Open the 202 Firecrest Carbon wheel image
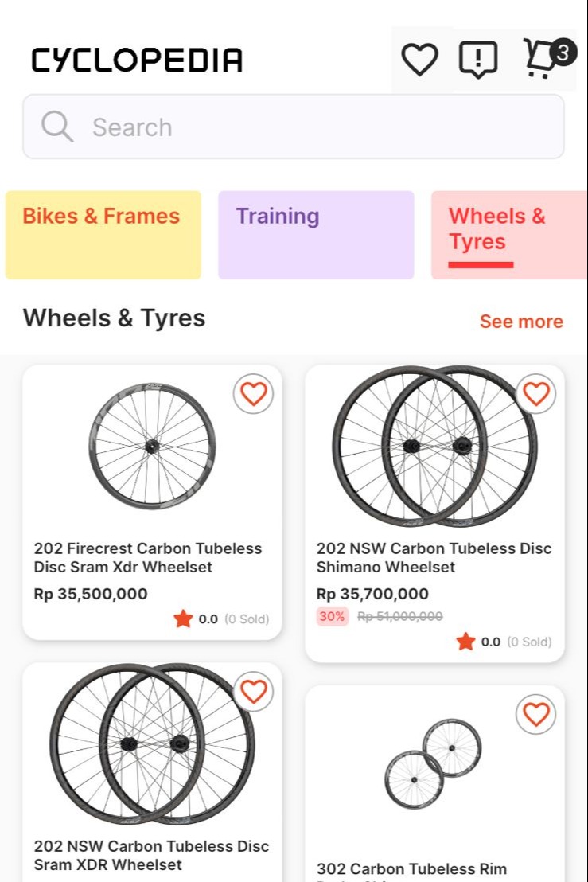 click(152, 446)
